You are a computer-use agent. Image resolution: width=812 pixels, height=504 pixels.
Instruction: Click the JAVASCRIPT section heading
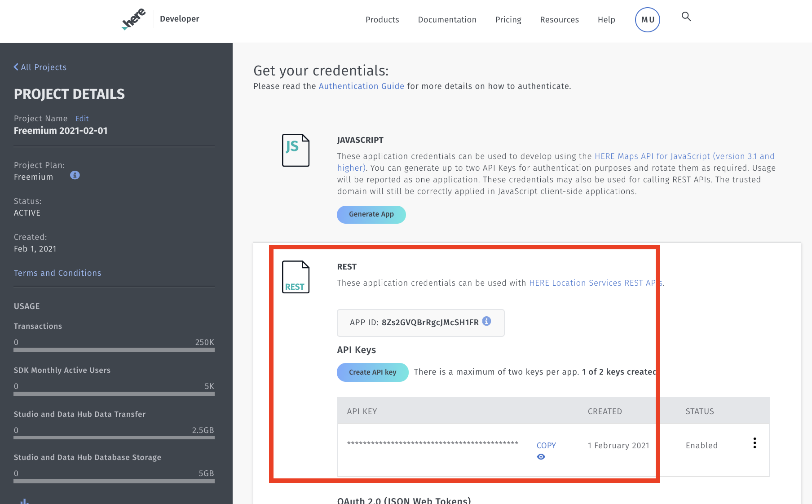coord(360,140)
